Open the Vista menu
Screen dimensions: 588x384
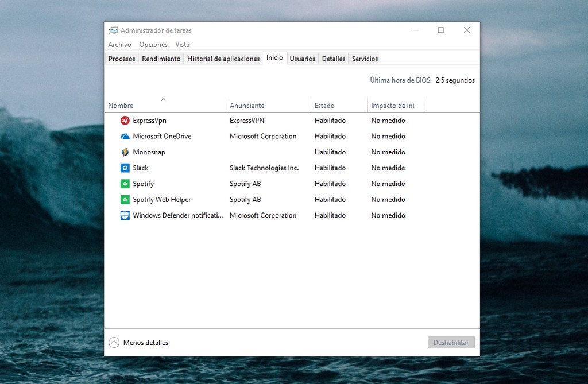[182, 45]
